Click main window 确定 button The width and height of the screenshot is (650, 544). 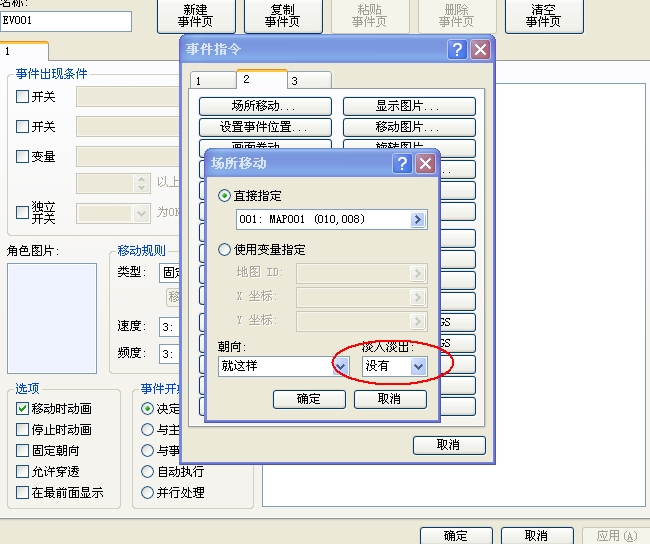456,536
